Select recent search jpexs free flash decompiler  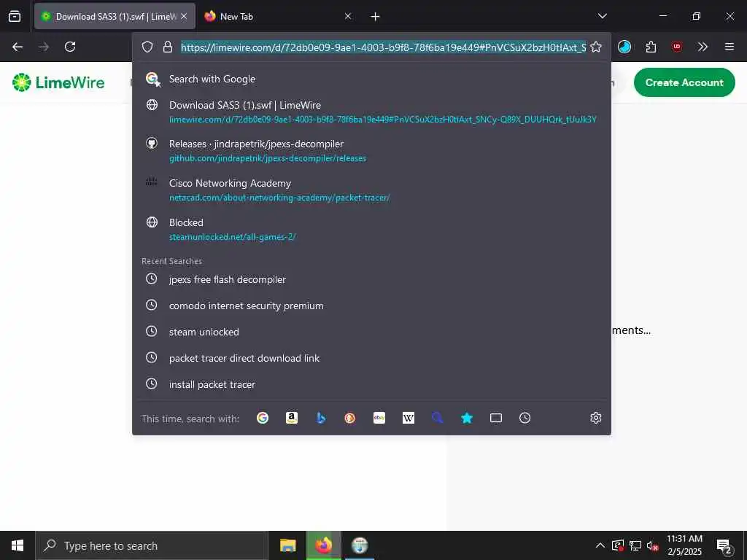tap(371, 279)
